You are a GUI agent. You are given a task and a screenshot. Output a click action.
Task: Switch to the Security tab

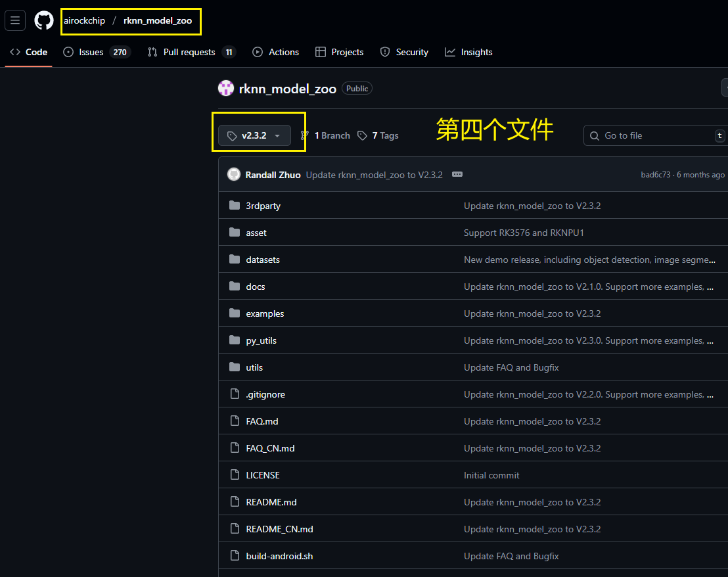coord(404,52)
